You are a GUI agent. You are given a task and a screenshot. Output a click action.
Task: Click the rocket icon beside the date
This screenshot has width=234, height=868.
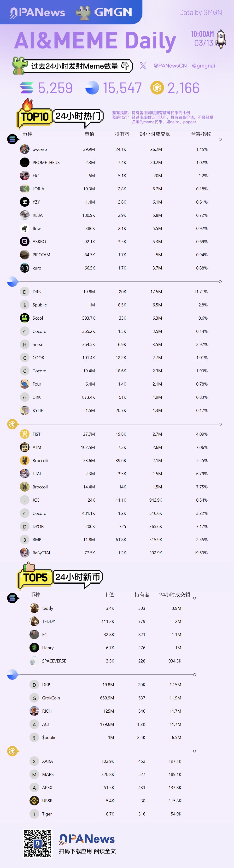click(221, 39)
